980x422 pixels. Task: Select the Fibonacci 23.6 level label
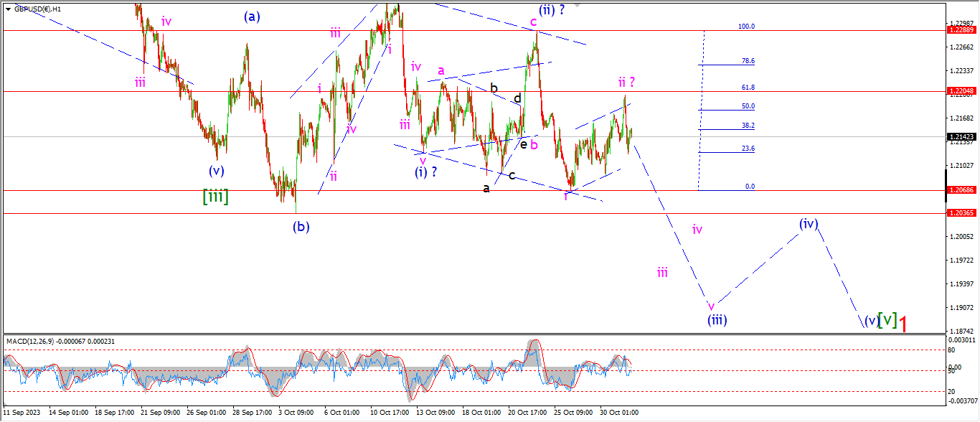point(748,149)
